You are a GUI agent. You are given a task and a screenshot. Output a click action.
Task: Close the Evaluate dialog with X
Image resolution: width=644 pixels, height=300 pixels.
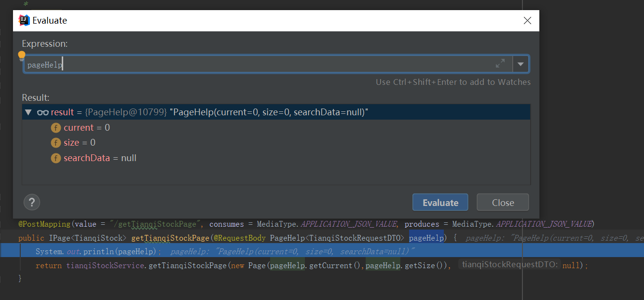pos(527,21)
